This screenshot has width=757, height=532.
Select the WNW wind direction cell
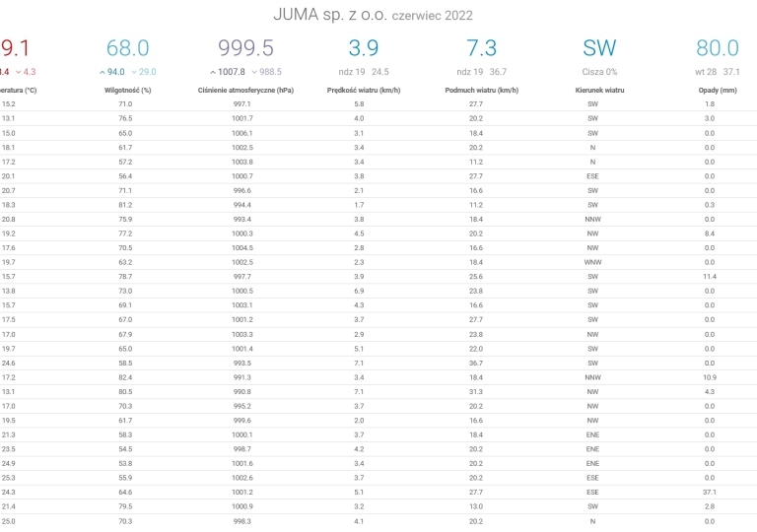[592, 262]
